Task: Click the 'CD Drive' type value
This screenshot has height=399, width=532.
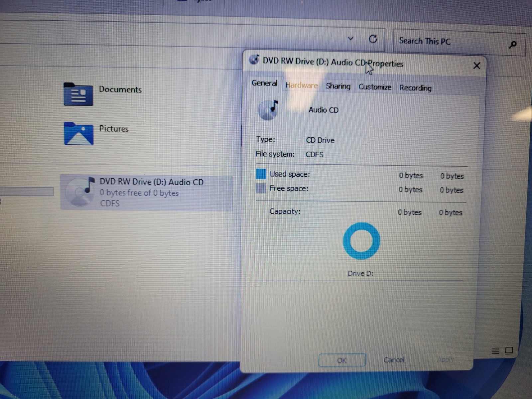Action: pos(320,140)
